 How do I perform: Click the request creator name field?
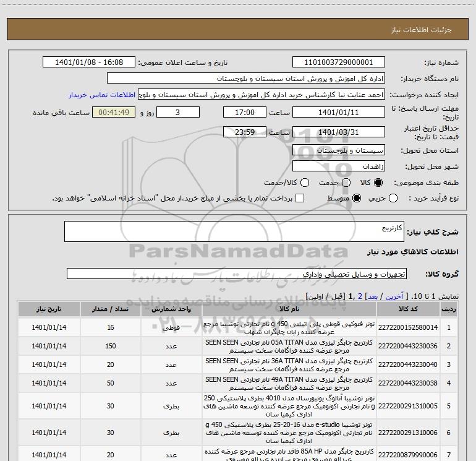261,95
